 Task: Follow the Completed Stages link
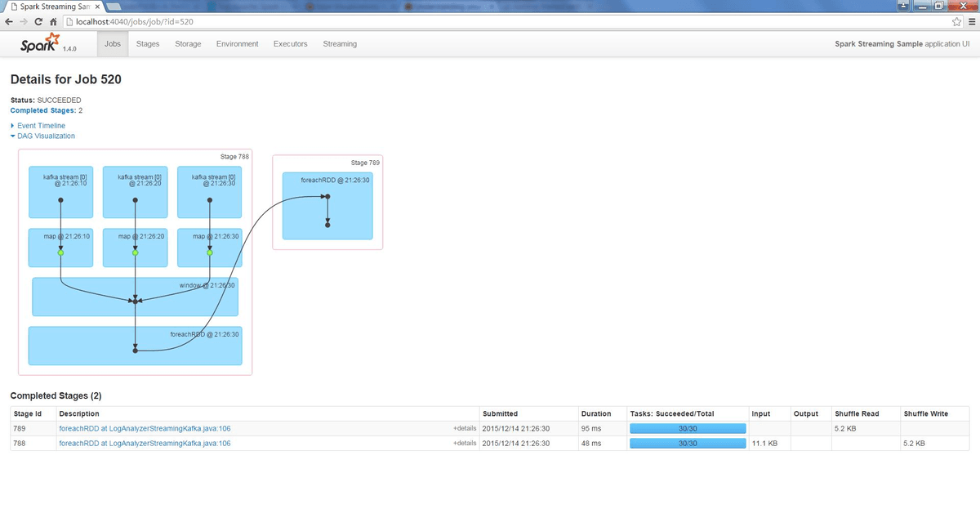click(42, 110)
